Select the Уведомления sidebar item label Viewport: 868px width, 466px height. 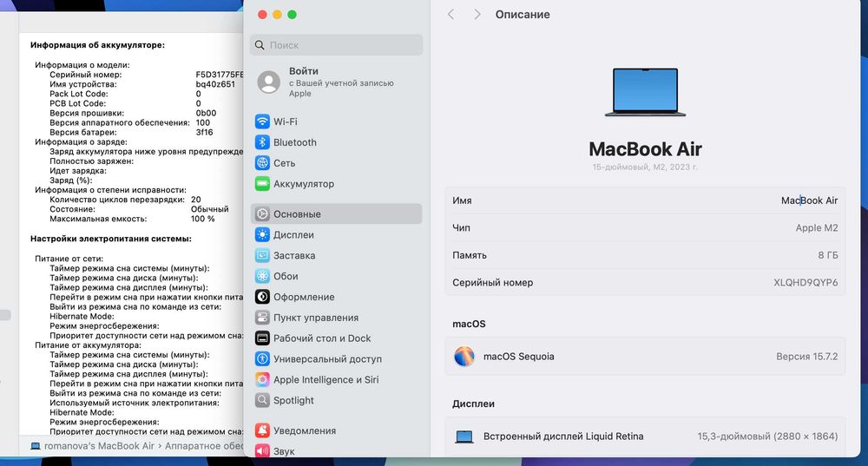click(x=305, y=430)
